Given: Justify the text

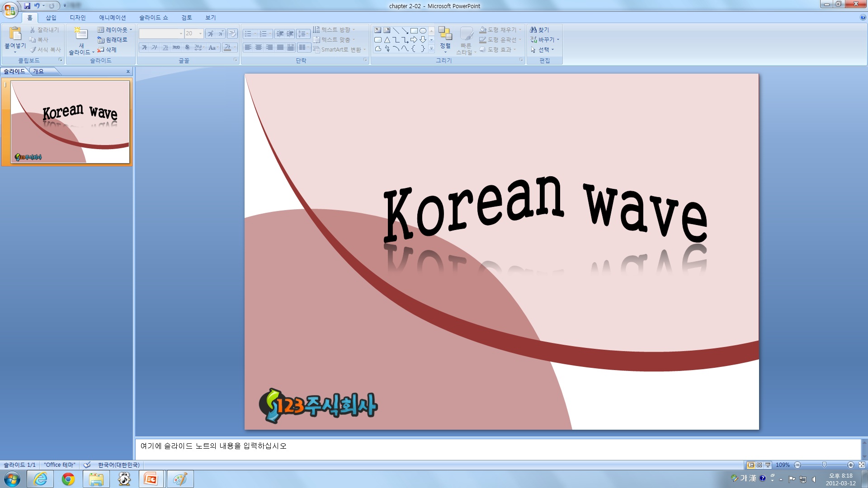Looking at the screenshot, I should tap(280, 47).
